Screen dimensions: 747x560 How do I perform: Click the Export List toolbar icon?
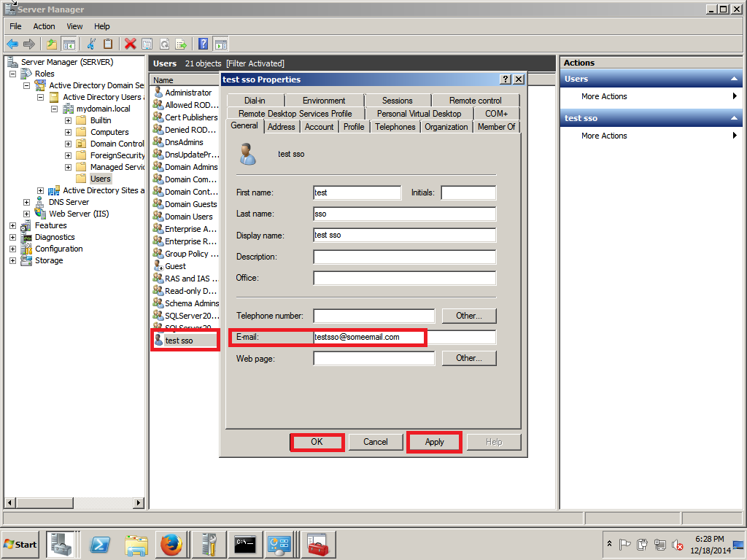point(180,44)
